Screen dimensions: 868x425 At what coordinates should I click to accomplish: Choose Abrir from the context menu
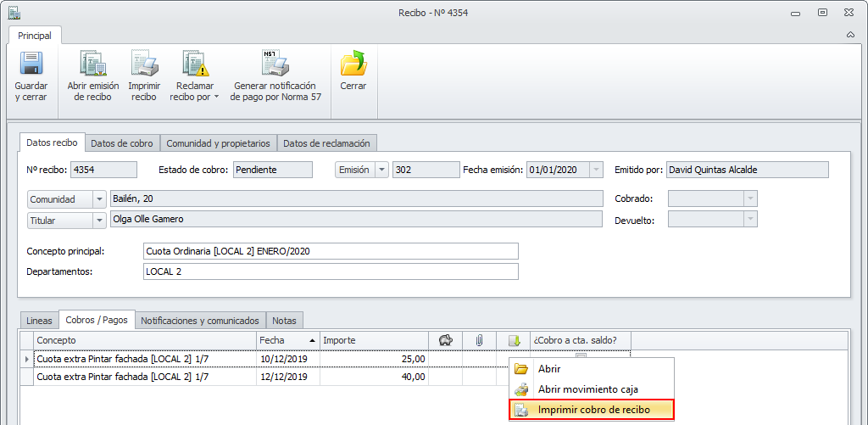pos(591,369)
